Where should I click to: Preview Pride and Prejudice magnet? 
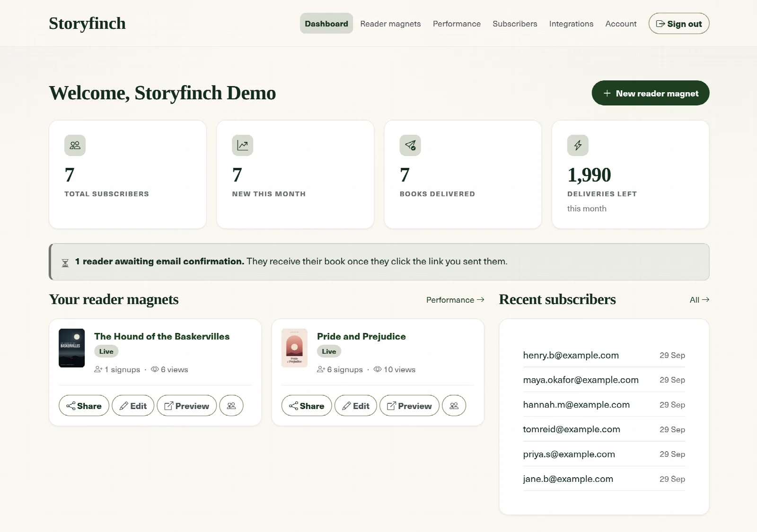click(409, 406)
